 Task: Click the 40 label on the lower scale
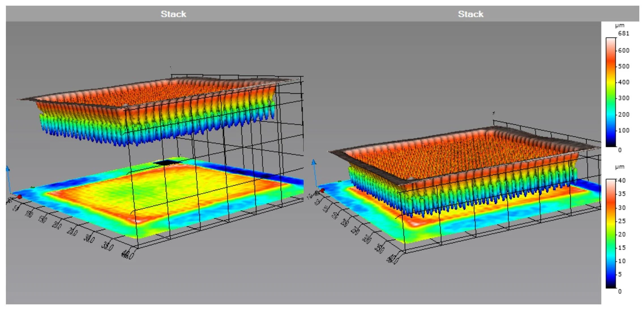622,180
